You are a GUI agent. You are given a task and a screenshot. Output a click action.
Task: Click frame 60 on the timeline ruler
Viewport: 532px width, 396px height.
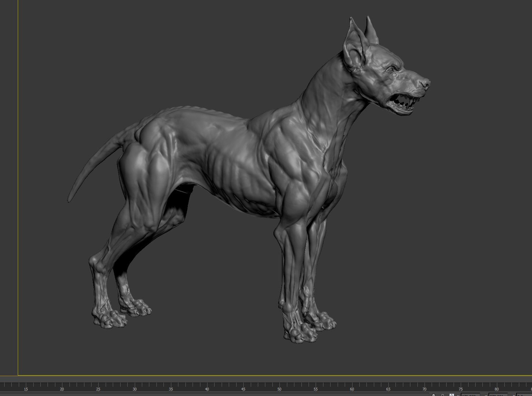coord(352,389)
